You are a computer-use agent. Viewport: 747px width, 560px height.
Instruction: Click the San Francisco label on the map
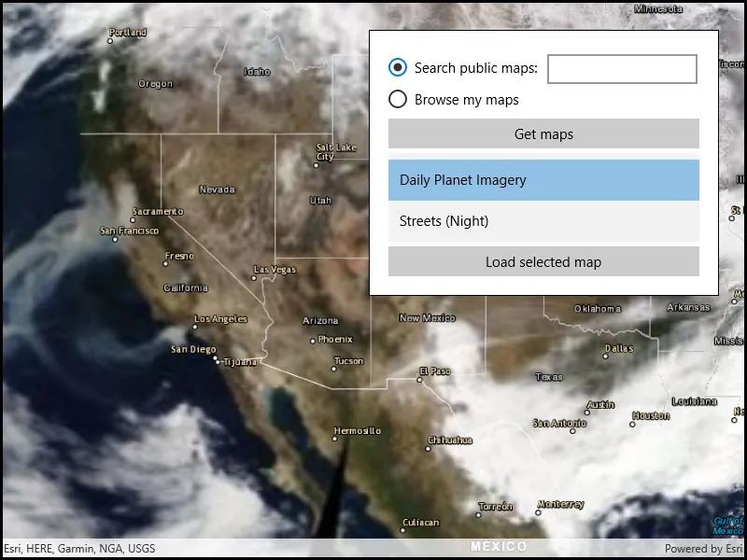point(130,231)
